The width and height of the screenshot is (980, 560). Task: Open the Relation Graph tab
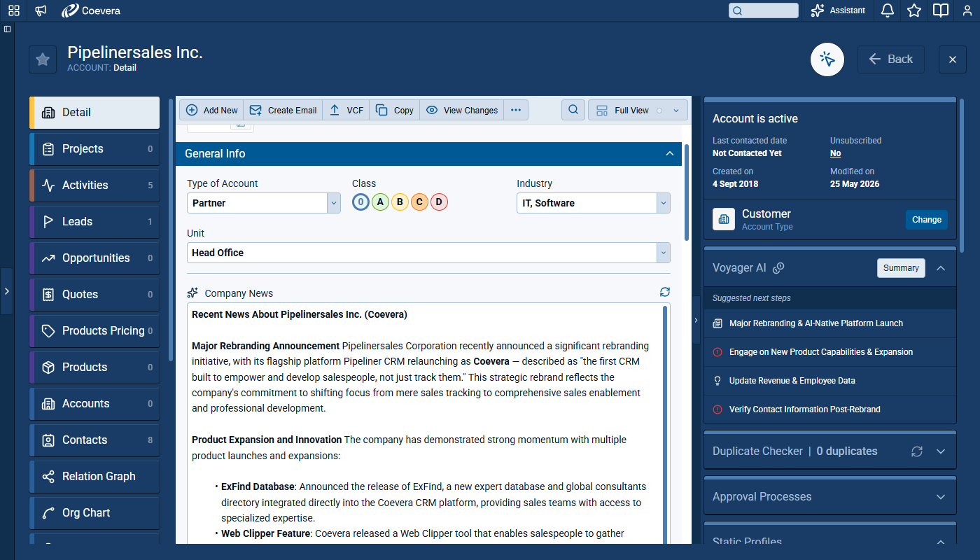point(94,477)
